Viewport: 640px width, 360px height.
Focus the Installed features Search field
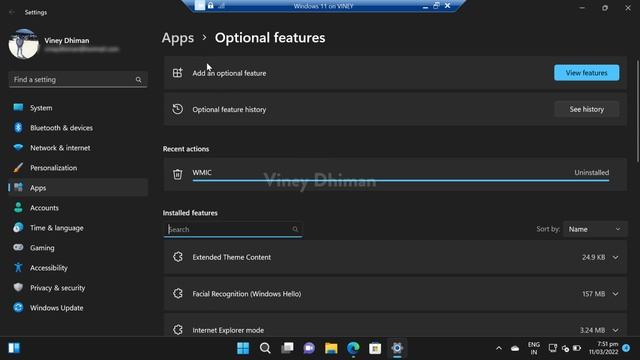coord(233,229)
